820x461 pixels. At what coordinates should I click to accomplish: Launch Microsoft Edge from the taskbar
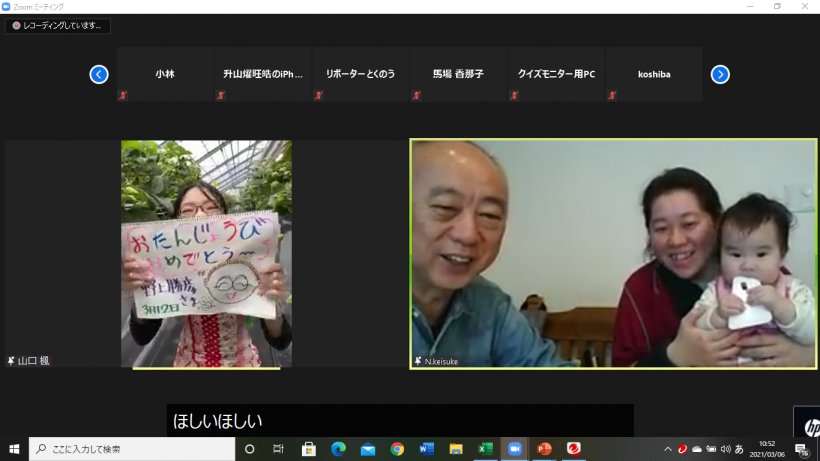click(x=338, y=449)
